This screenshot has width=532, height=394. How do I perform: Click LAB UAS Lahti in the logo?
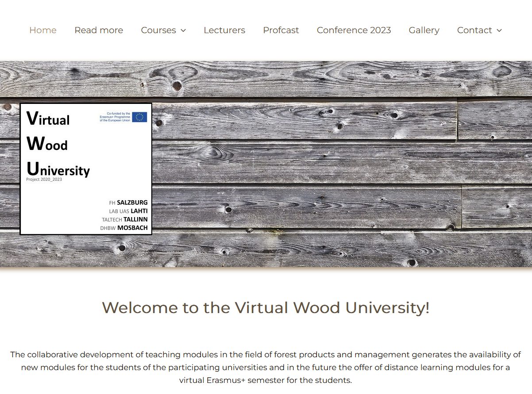coord(128,211)
